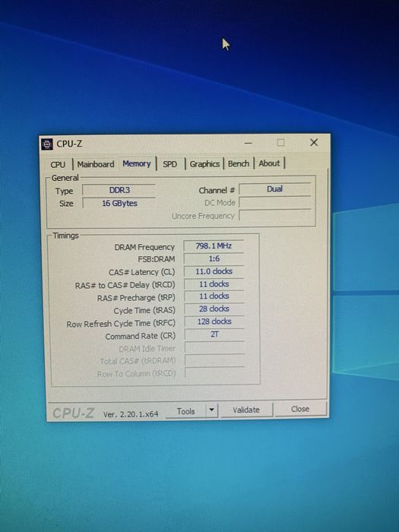Select the Memory tab
The height and width of the screenshot is (532, 399).
pos(137,163)
